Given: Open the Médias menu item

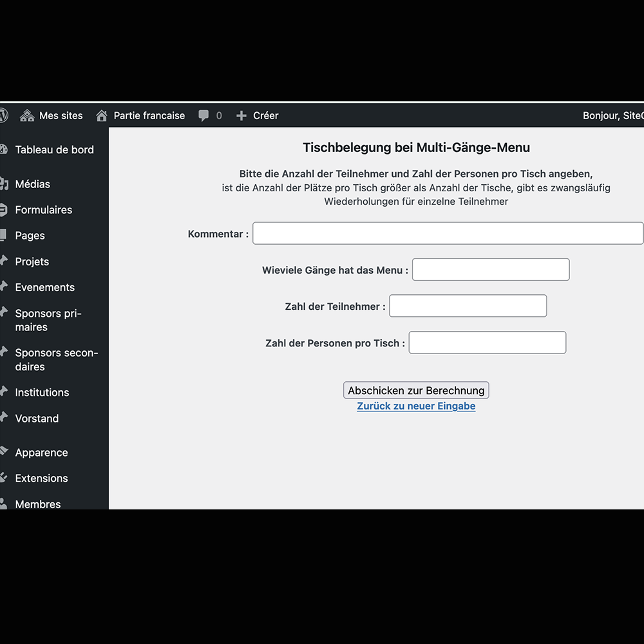Looking at the screenshot, I should 32,184.
